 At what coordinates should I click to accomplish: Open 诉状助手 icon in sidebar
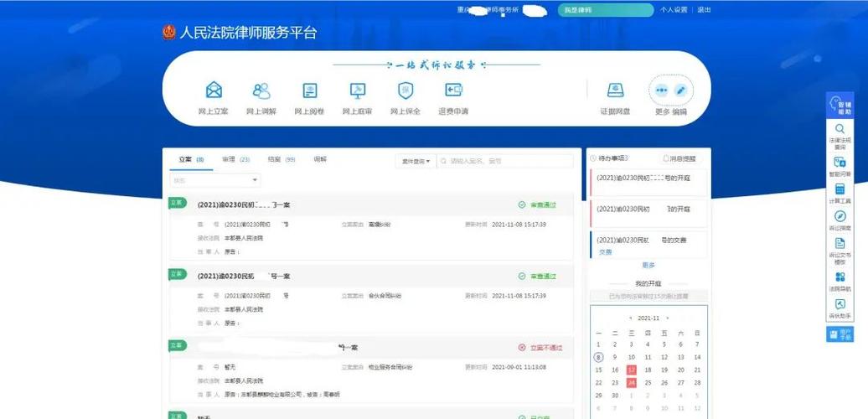(x=840, y=304)
